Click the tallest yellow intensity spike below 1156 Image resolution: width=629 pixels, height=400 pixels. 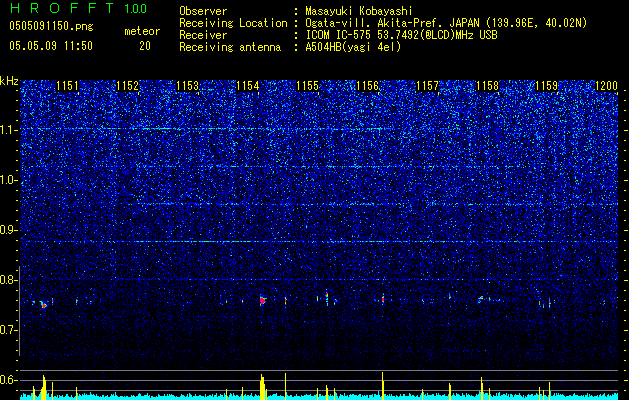(383, 386)
